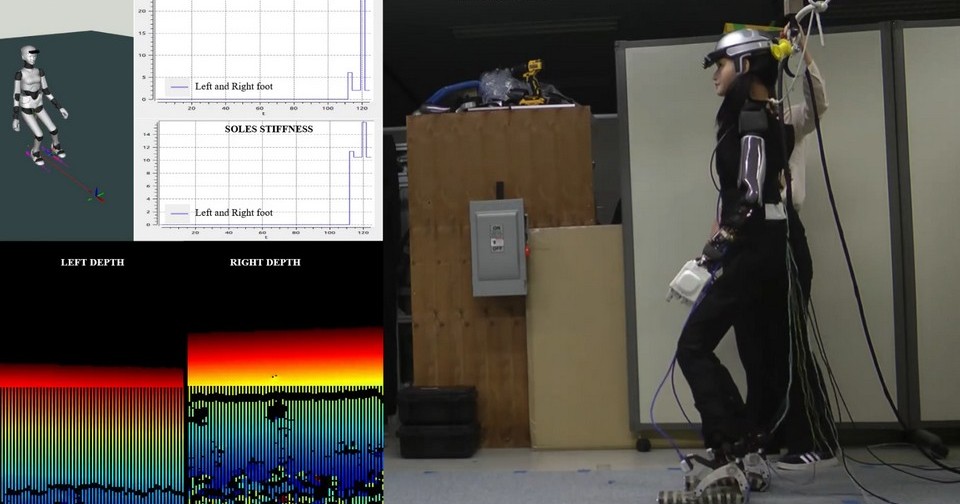Click the yellow drill on the wooden cabinet

(532, 82)
